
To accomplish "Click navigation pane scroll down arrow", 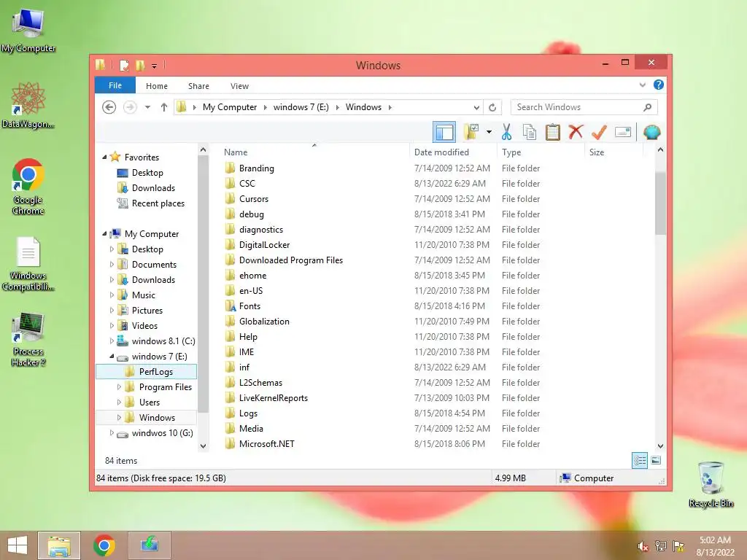I will point(203,446).
